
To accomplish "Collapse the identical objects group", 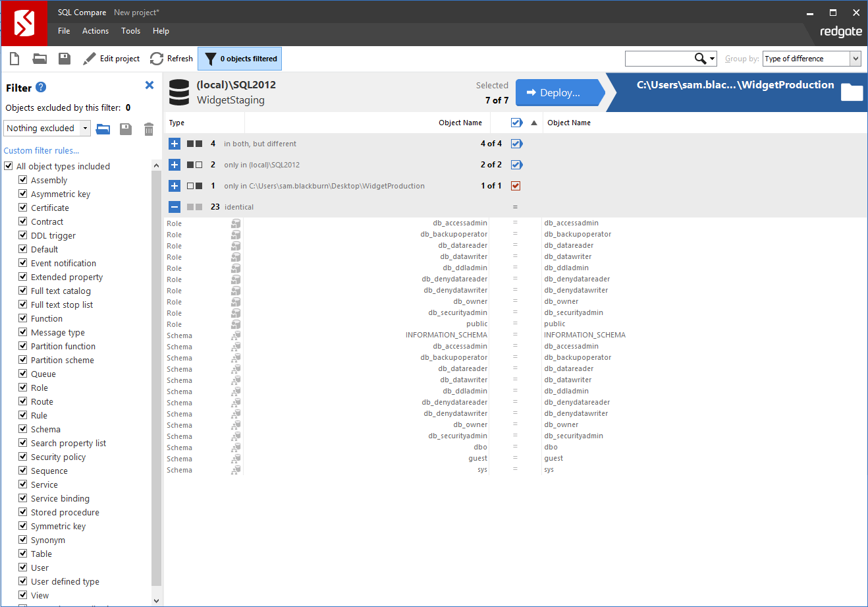I will (174, 206).
